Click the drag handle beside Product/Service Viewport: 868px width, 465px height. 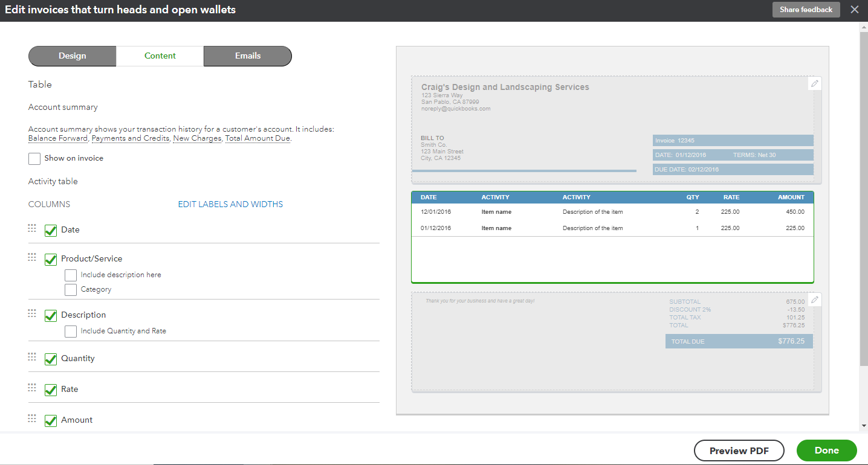[31, 257]
